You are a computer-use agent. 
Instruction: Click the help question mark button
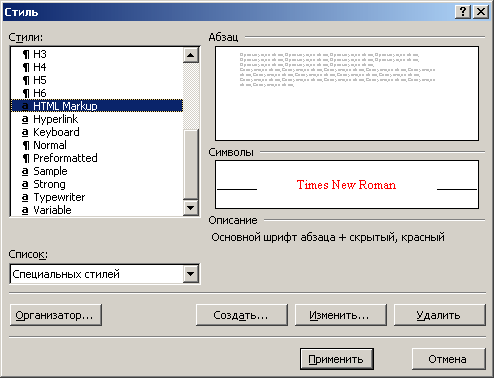click(x=463, y=12)
